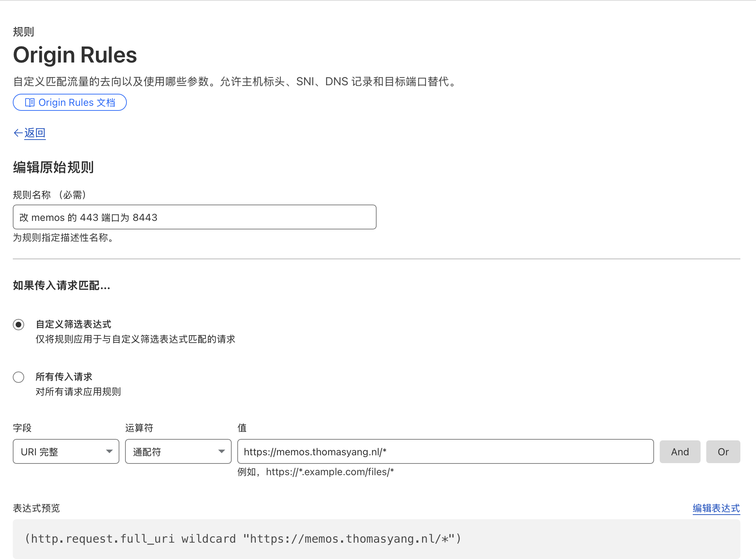Viewport: 756px width, 559px height.
Task: Click into the 规则名称 text field
Action: click(194, 217)
